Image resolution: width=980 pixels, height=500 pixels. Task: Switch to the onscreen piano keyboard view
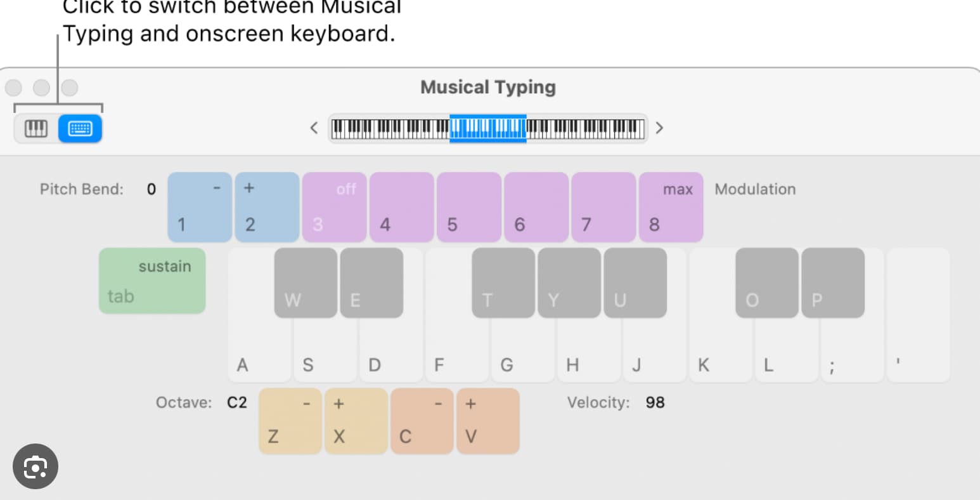point(36,129)
